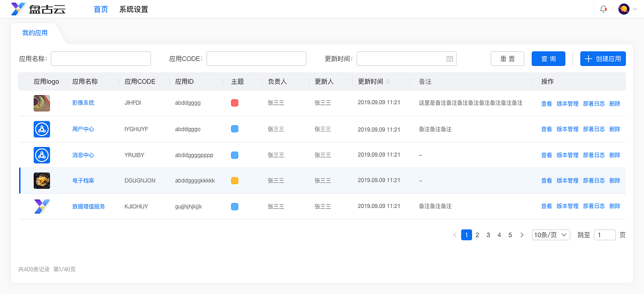
Task: Click 版本管理 for 影像系统 row
Action: tap(568, 104)
